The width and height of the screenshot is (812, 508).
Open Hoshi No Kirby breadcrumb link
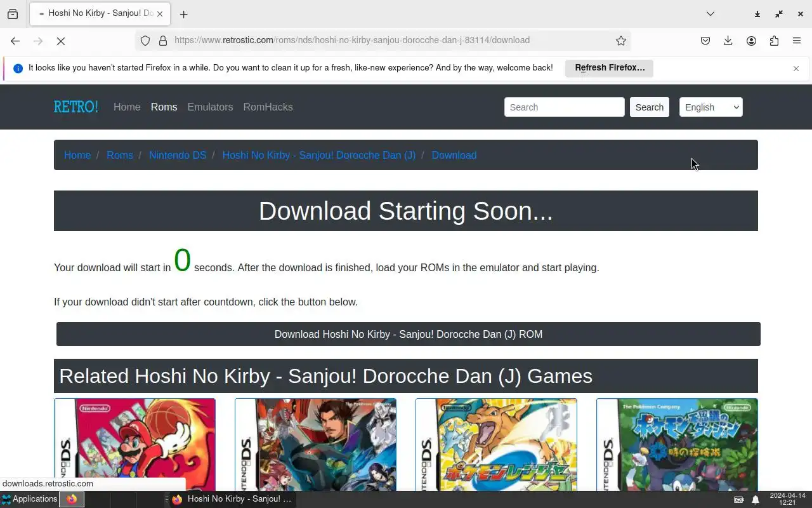pyautogui.click(x=319, y=155)
